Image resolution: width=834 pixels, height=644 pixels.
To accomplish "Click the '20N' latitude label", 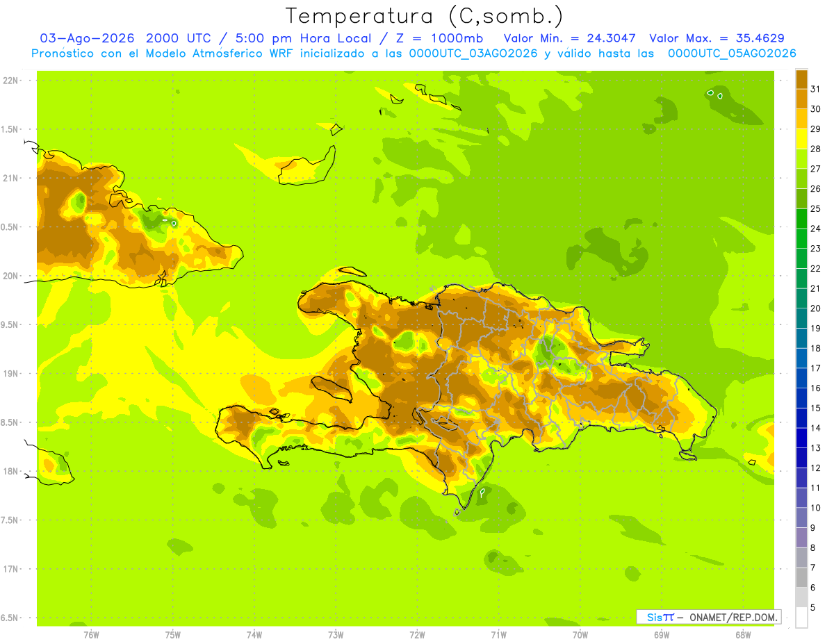I will pyautogui.click(x=11, y=276).
